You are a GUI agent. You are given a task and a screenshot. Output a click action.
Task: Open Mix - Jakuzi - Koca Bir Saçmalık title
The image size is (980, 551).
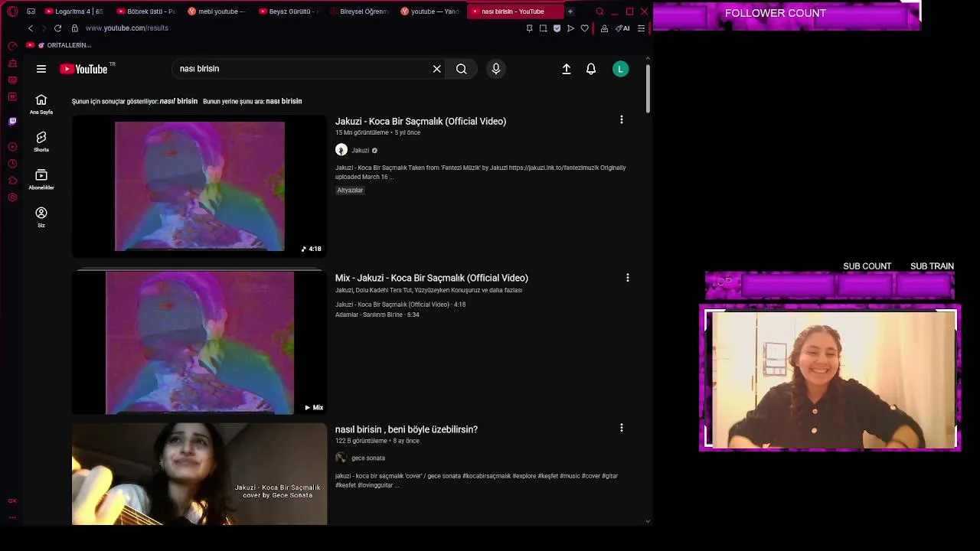tap(432, 278)
